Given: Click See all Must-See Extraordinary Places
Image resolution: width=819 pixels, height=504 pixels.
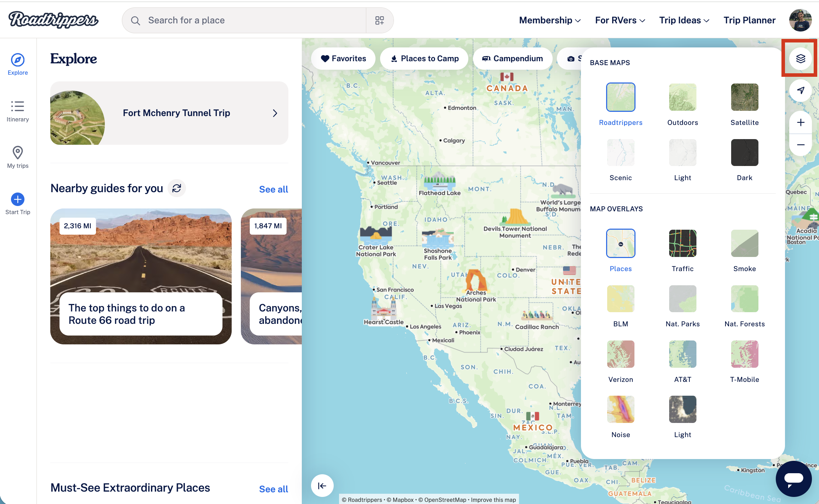Looking at the screenshot, I should point(273,489).
